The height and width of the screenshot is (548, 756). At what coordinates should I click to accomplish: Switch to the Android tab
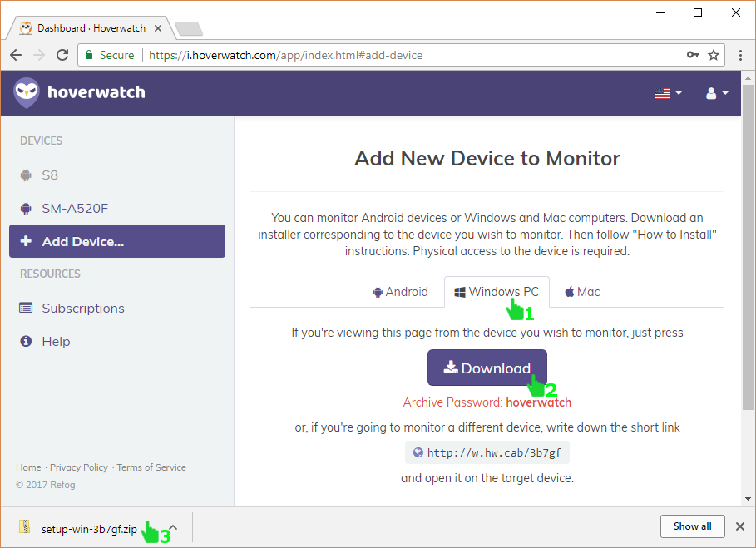point(400,292)
